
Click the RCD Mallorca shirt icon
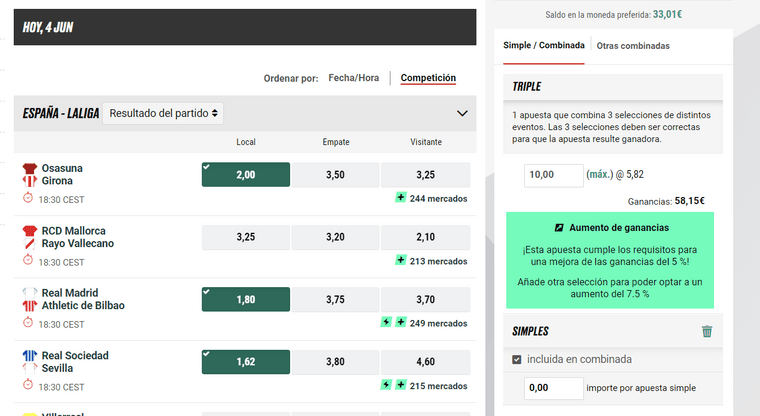point(30,231)
